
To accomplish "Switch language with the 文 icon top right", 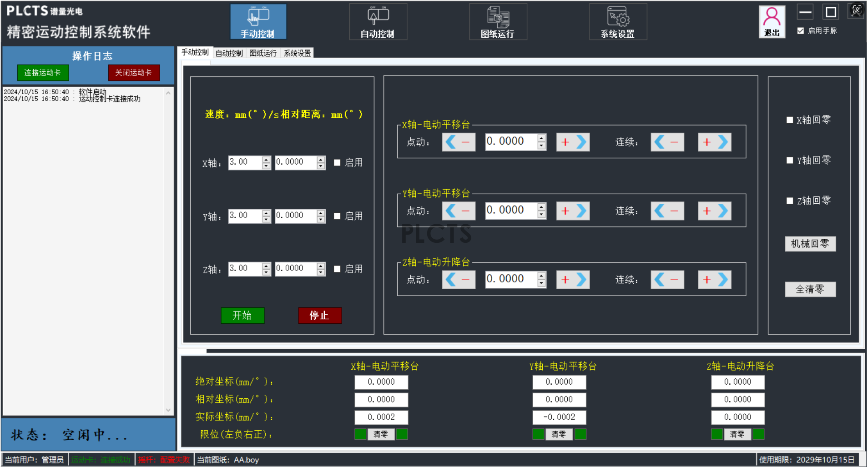I will (x=856, y=10).
